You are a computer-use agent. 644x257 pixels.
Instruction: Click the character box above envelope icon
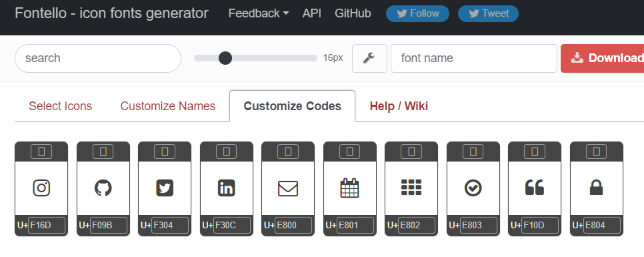coord(288,152)
